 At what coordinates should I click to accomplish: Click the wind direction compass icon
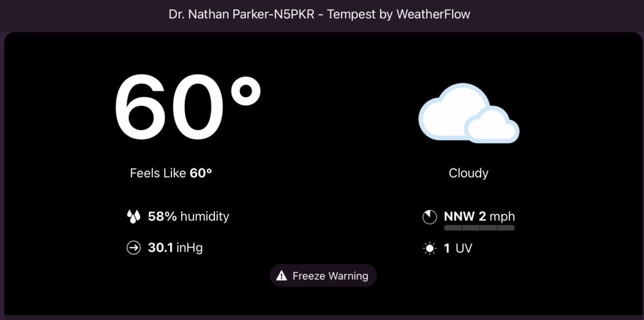coord(430,217)
